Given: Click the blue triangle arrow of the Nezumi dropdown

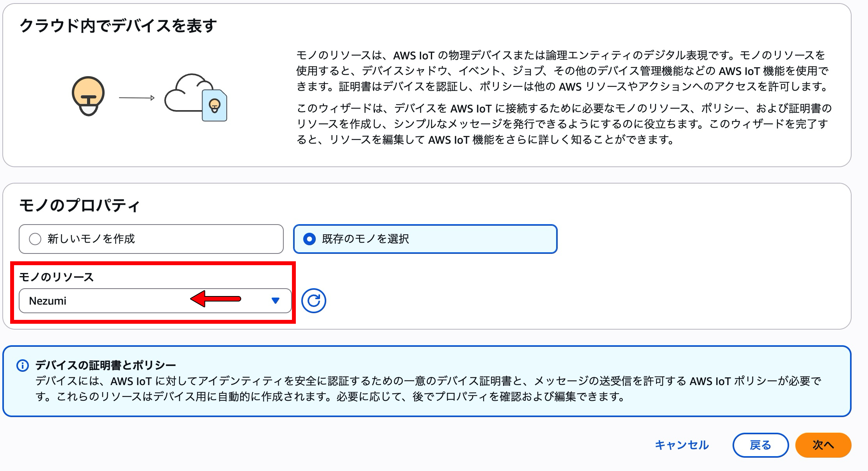Looking at the screenshot, I should [276, 301].
